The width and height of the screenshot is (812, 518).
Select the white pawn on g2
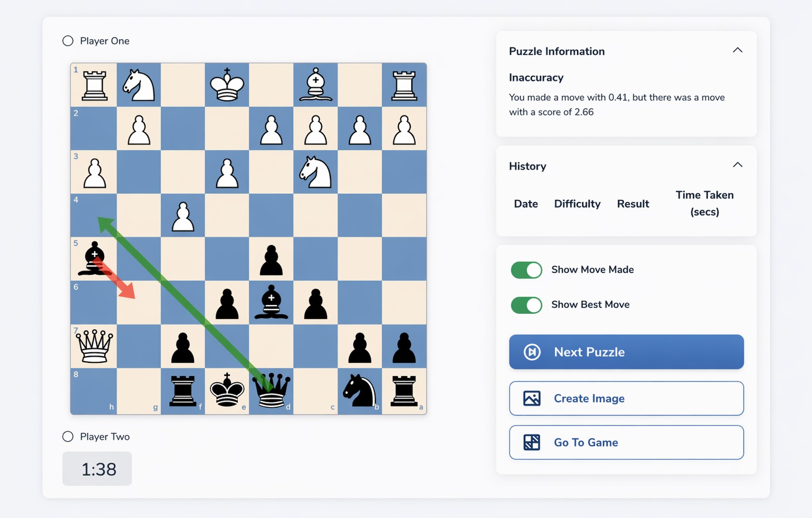[x=139, y=129]
